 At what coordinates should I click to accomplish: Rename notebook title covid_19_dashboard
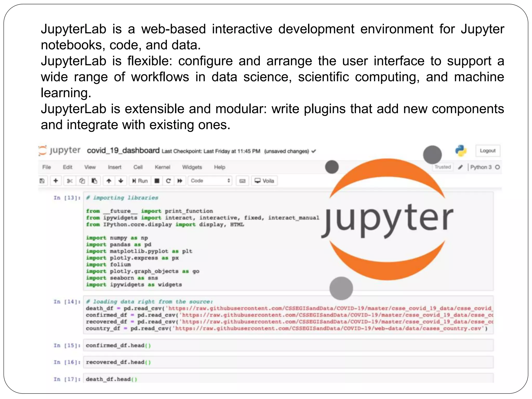[x=123, y=150]
